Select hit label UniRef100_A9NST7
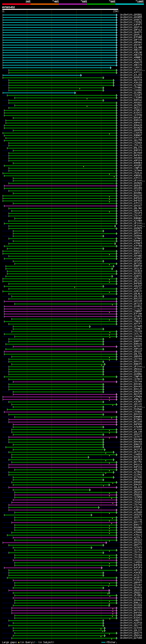 point(131,620)
